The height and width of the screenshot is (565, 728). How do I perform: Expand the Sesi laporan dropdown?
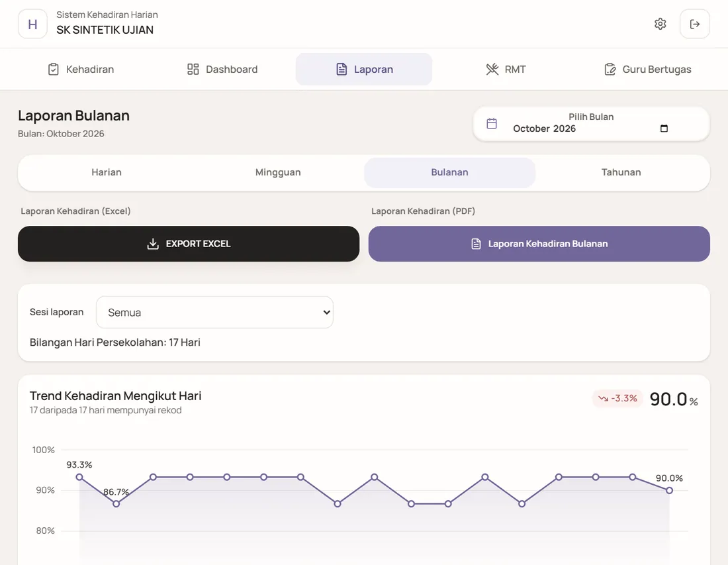214,312
